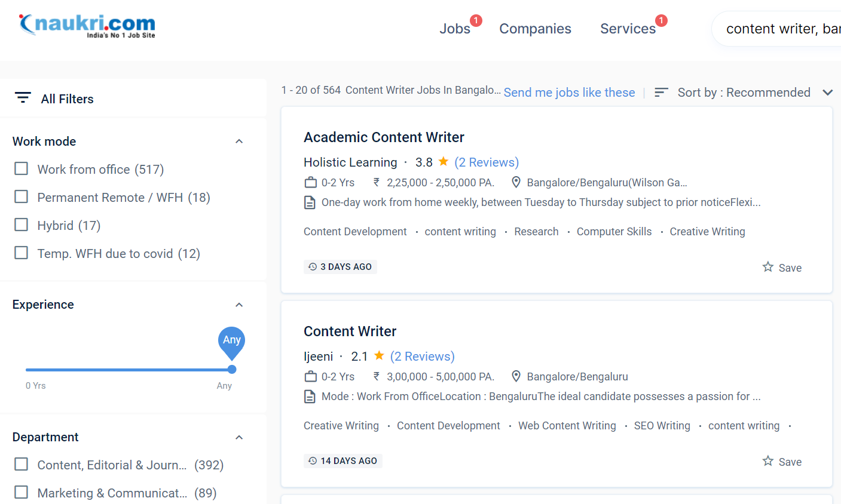Click the notification badge on Jobs

476,20
